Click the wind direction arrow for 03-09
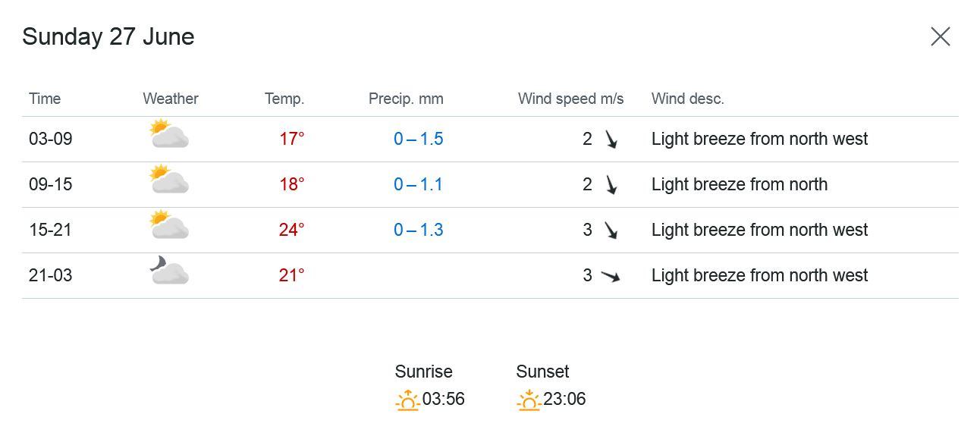980x436 pixels. click(x=611, y=140)
